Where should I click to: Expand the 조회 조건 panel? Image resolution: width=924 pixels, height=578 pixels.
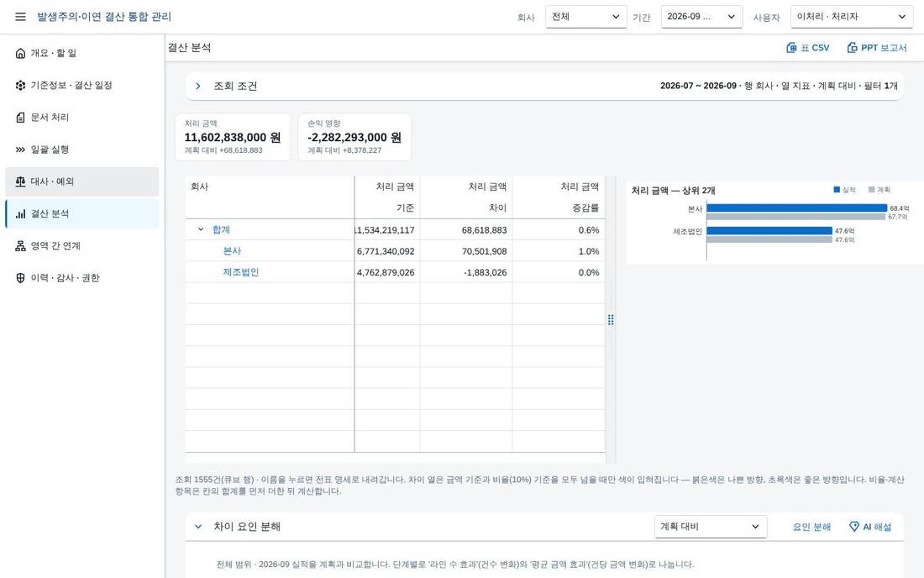[x=198, y=86]
